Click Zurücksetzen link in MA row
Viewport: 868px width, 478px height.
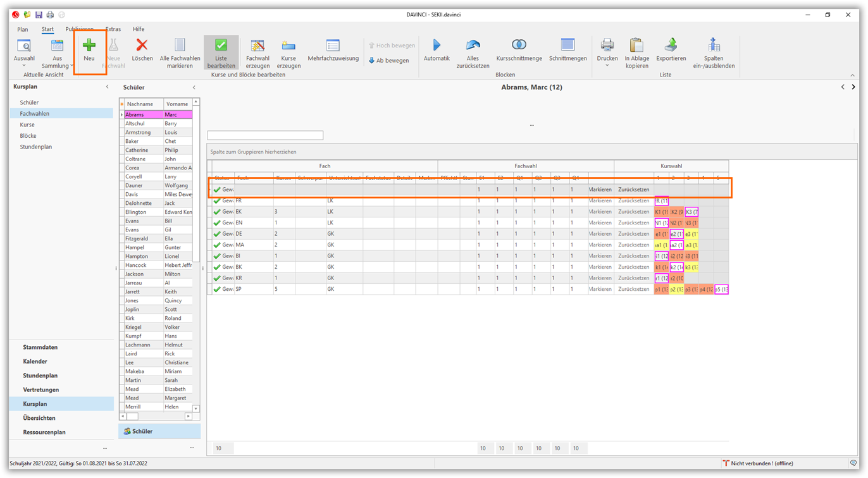633,245
